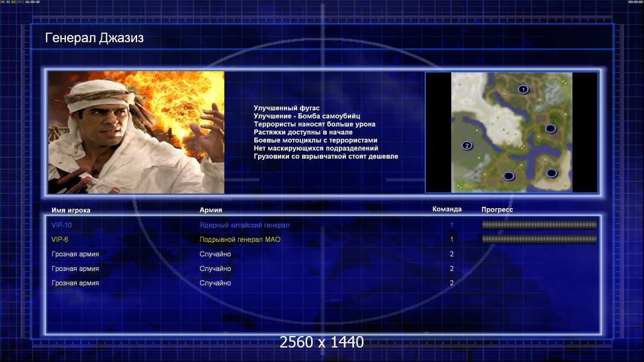
Task: Click Грузовики со взрывчаткой стоят дешевле line
Action: click(x=326, y=156)
